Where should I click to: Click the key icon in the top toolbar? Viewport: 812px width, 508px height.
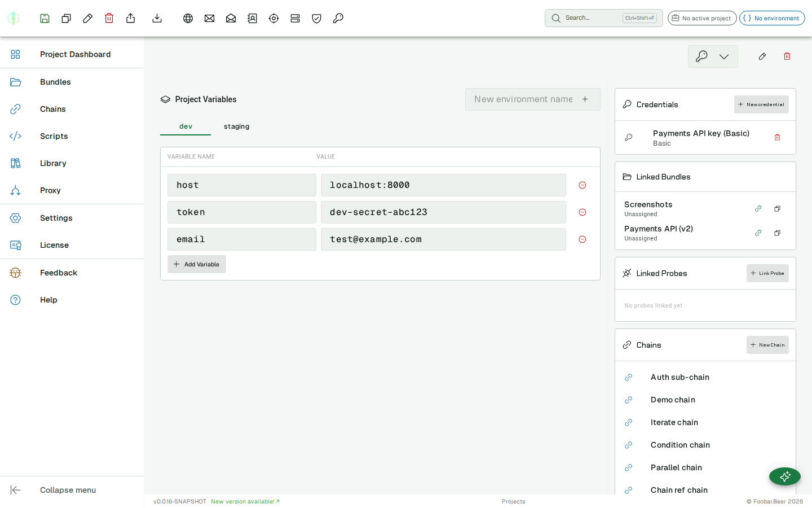click(338, 18)
